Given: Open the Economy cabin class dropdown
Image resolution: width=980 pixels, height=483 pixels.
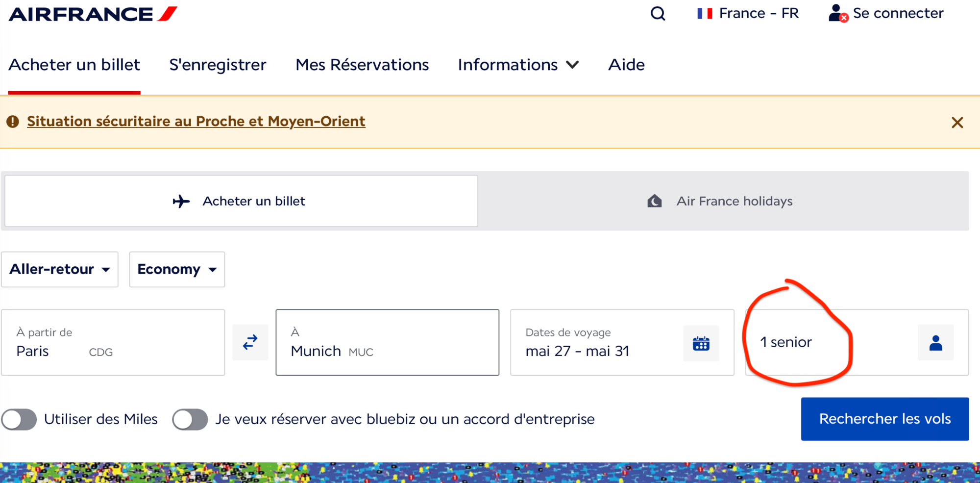Looking at the screenshot, I should pyautogui.click(x=177, y=269).
